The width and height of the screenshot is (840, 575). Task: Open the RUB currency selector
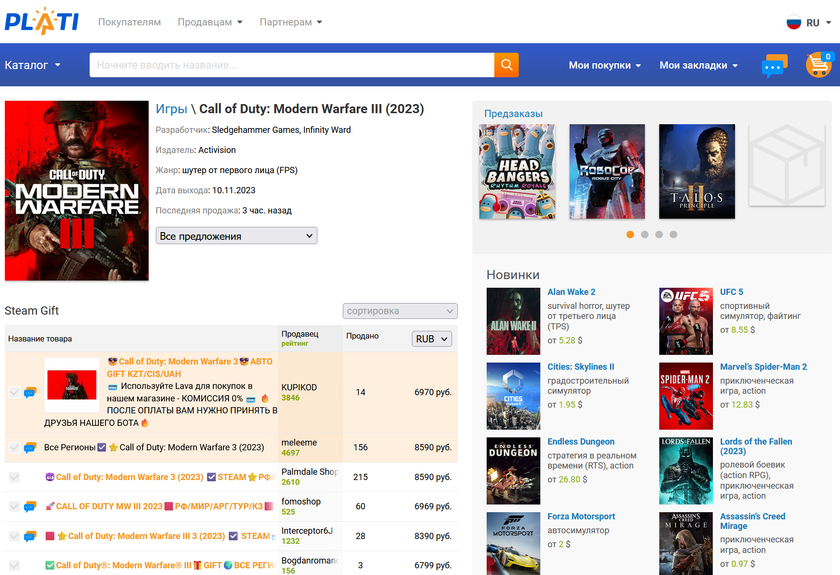click(x=432, y=339)
